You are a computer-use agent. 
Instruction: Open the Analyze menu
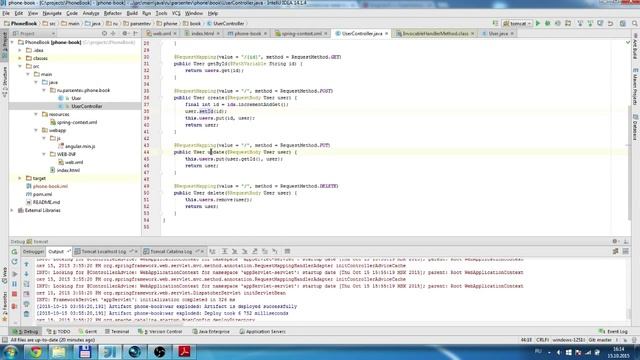pos(91,13)
